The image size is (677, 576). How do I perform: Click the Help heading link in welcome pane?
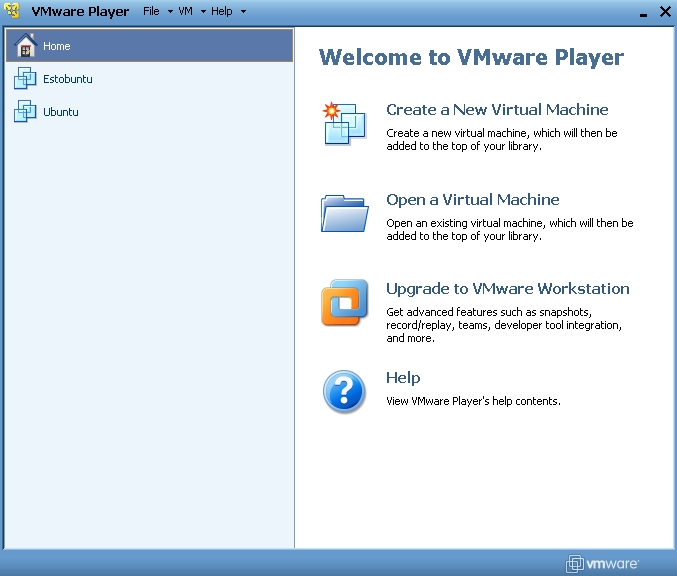(x=403, y=378)
